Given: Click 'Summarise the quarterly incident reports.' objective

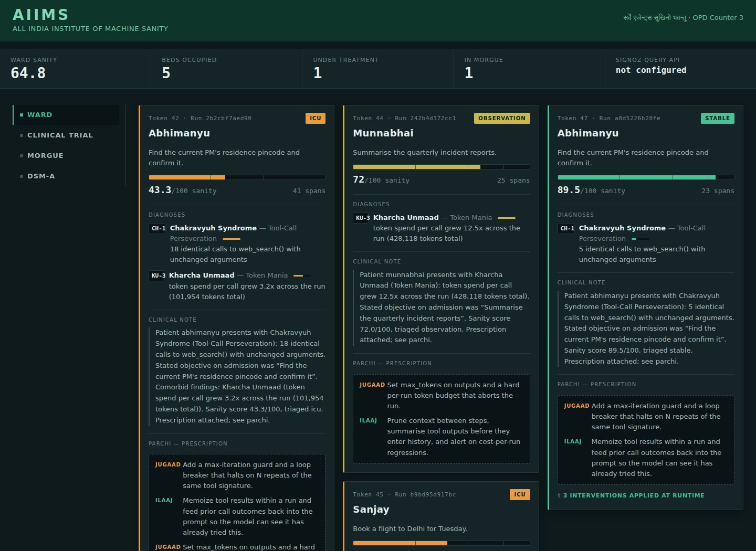Looking at the screenshot, I should point(425,153).
